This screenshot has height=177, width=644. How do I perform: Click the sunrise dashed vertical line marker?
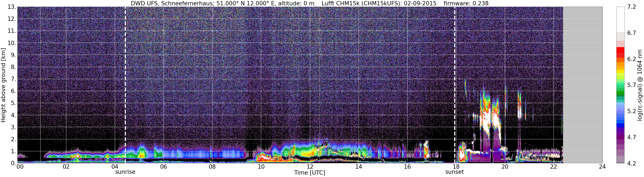125,85
